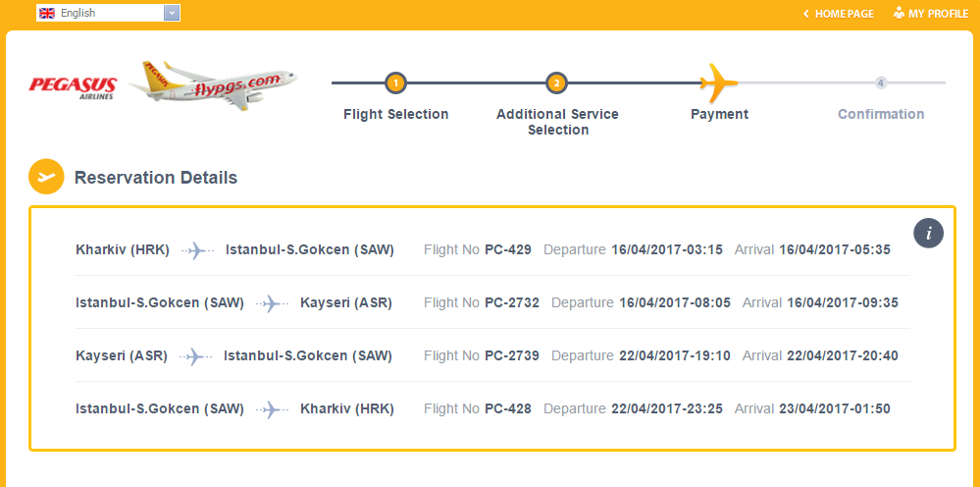Click the Reservation Details heading
Image resolution: width=980 pixels, height=487 pixels.
tap(156, 178)
